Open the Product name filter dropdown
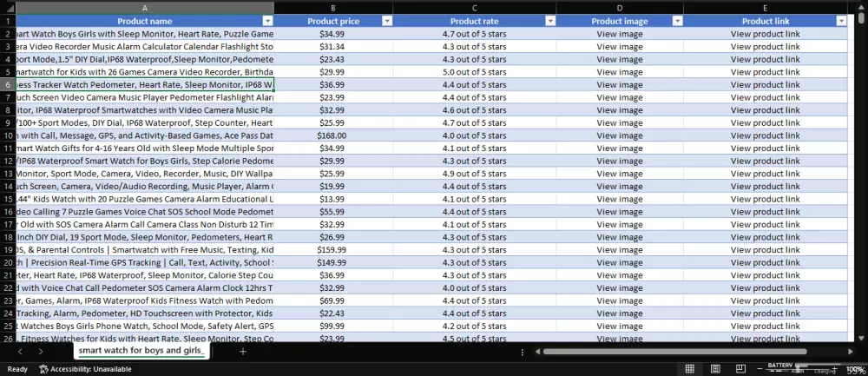The width and height of the screenshot is (868, 376). [268, 21]
